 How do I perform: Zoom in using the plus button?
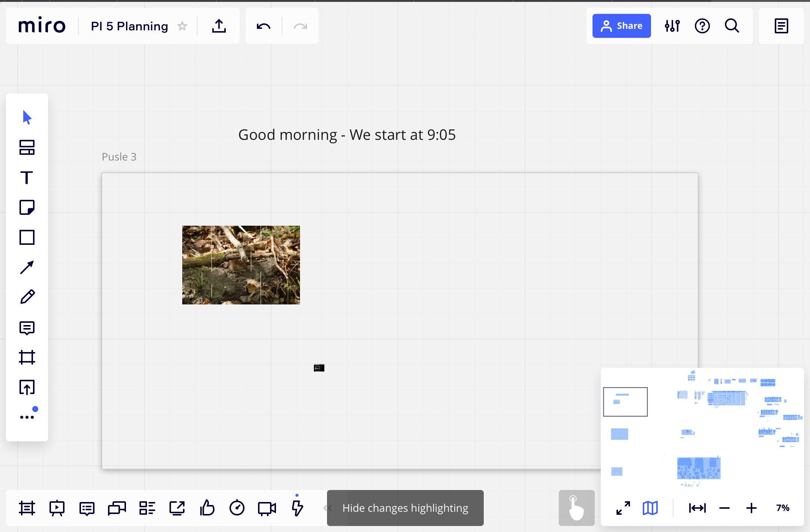coord(752,508)
